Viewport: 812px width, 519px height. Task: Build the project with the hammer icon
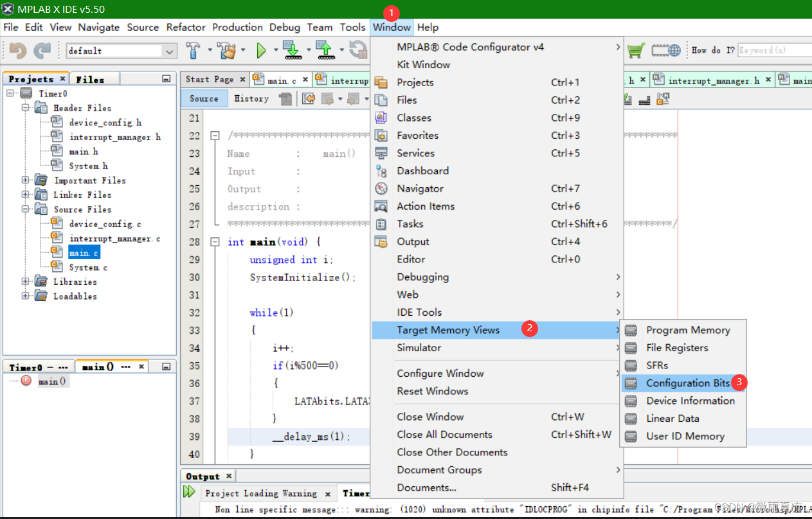pos(193,50)
